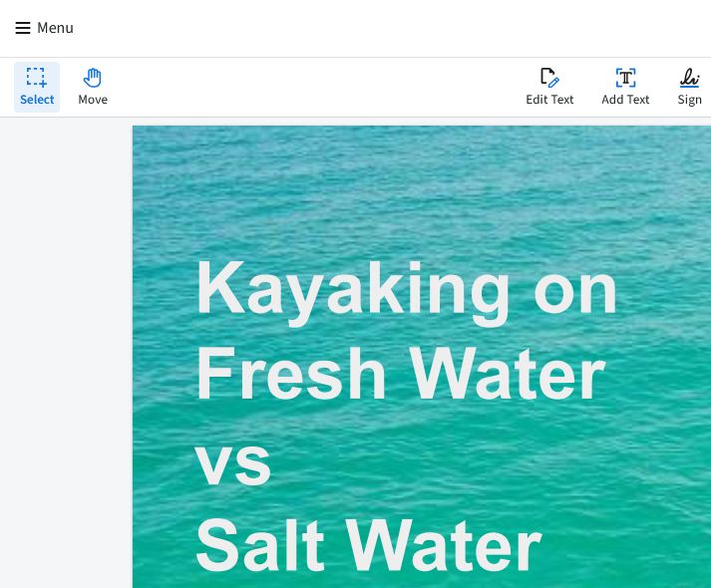Click the word "on" in the title
Viewport: 711px width, 588px height.
pyautogui.click(x=575, y=289)
